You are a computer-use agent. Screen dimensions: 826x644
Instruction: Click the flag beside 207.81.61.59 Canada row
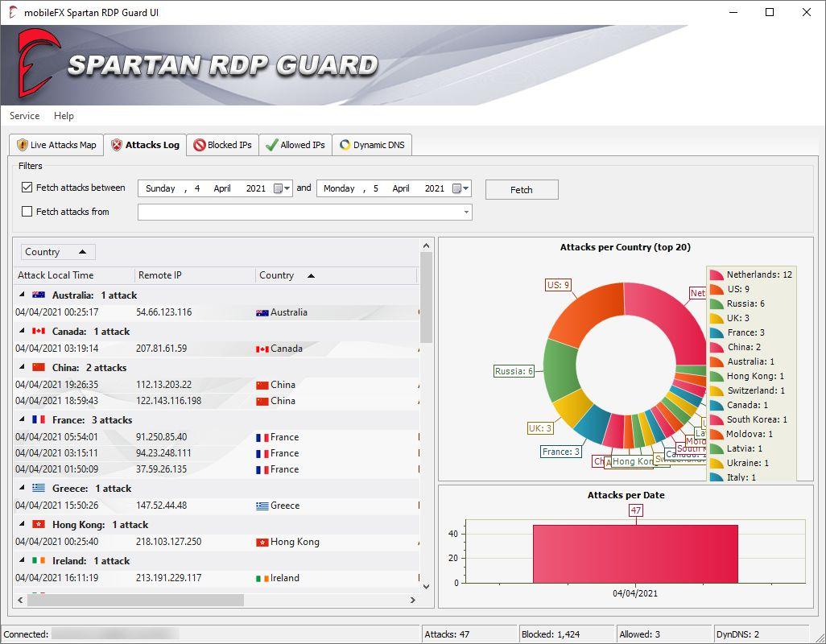click(x=262, y=349)
